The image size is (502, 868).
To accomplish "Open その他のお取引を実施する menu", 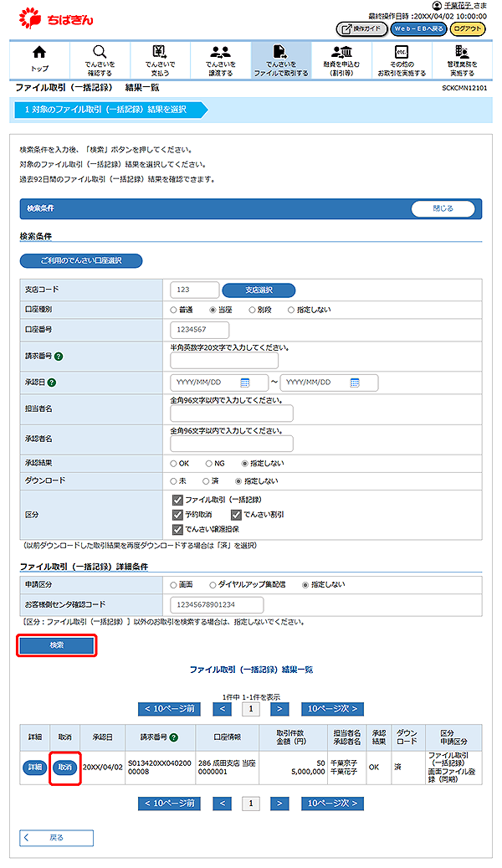I will pos(402,59).
